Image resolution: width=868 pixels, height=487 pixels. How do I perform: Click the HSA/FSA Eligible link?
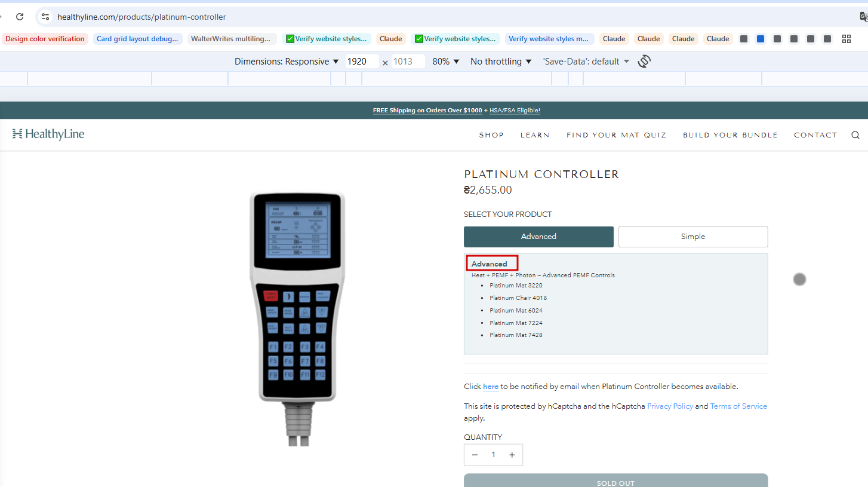click(515, 111)
